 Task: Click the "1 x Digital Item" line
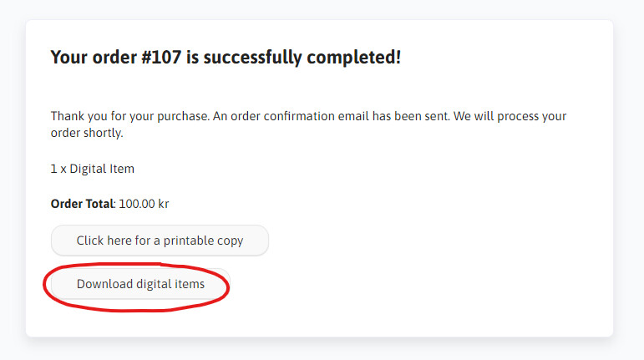coord(93,169)
